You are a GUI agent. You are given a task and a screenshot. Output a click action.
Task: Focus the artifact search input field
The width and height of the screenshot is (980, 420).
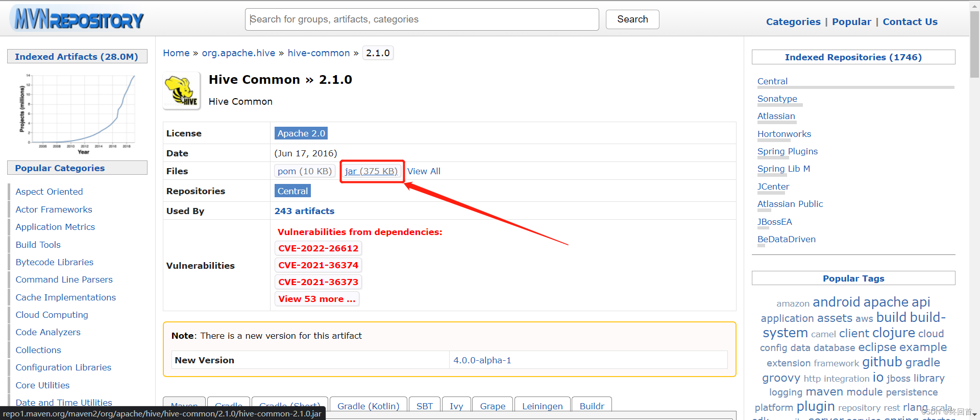tap(422, 19)
